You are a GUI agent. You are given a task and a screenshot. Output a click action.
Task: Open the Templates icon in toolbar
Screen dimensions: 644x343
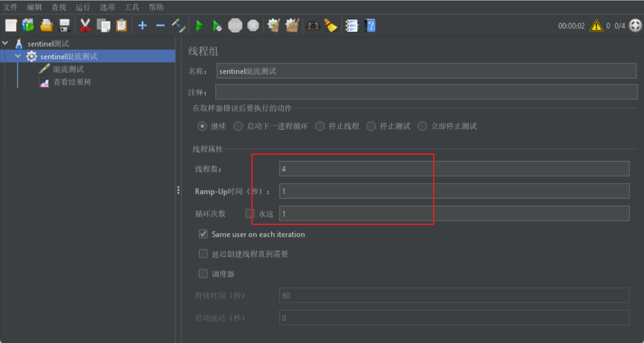28,26
